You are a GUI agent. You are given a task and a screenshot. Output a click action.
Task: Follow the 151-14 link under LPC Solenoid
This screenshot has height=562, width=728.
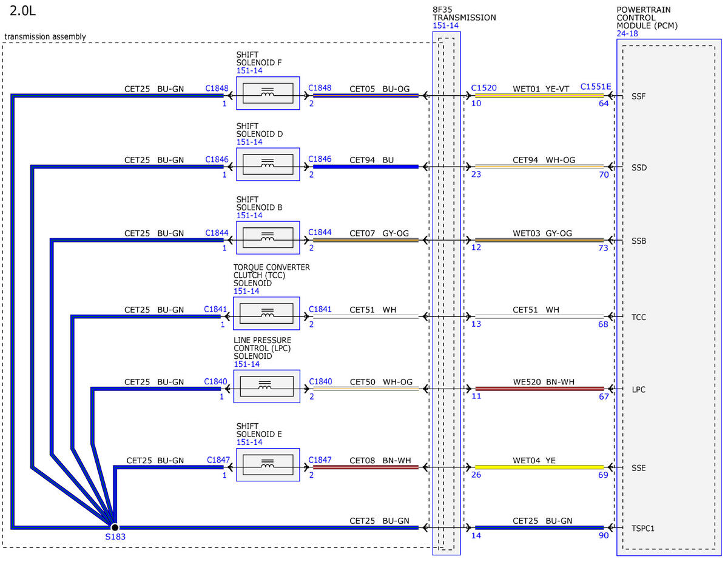click(246, 364)
